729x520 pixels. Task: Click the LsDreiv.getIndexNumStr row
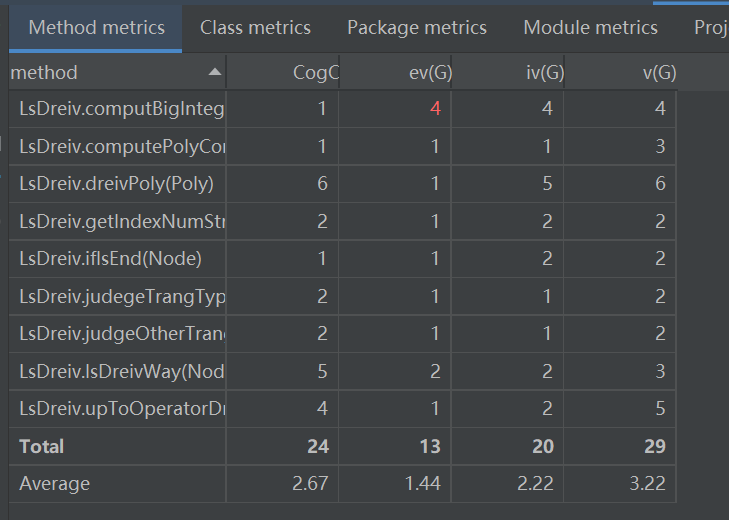click(121, 222)
